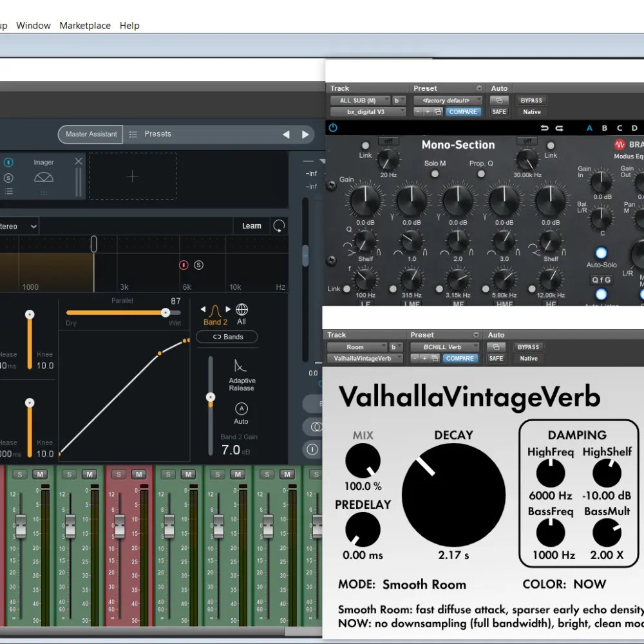644x644 pixels.
Task: Open the BCHILL Verb preset dropdown
Action: tap(444, 347)
